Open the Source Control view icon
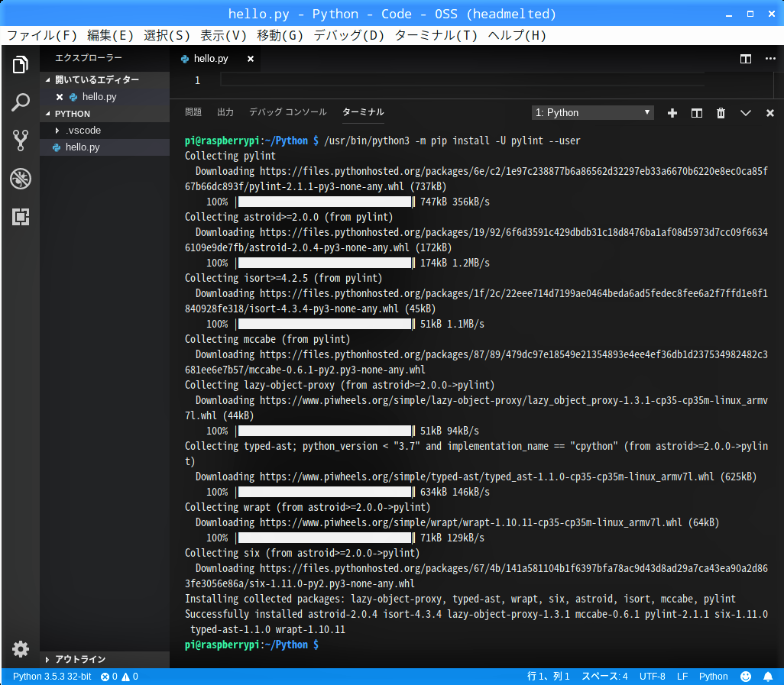The height and width of the screenshot is (685, 784). [21, 141]
